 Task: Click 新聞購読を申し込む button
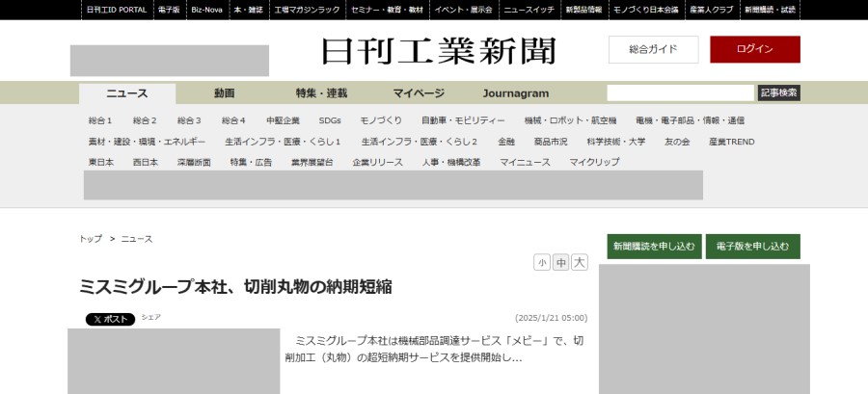(x=654, y=247)
